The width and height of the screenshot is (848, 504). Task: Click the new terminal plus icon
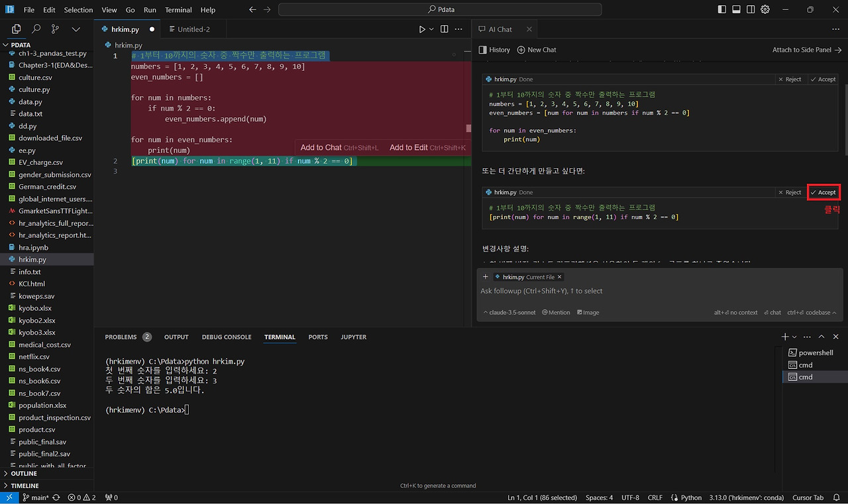tap(785, 337)
